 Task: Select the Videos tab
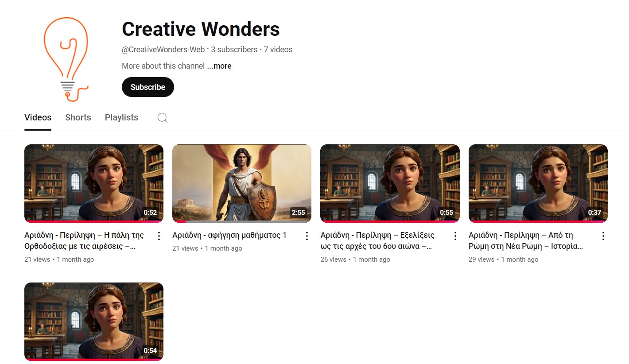tap(38, 117)
